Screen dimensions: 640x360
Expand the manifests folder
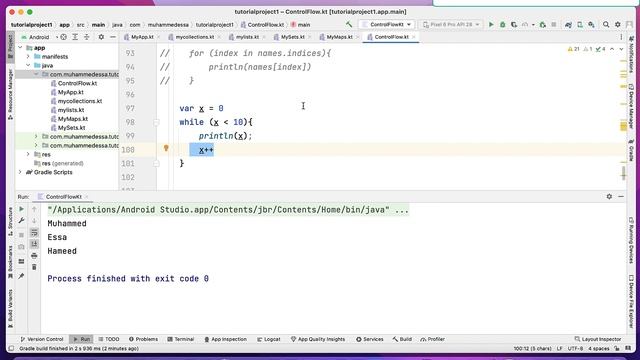[29, 57]
